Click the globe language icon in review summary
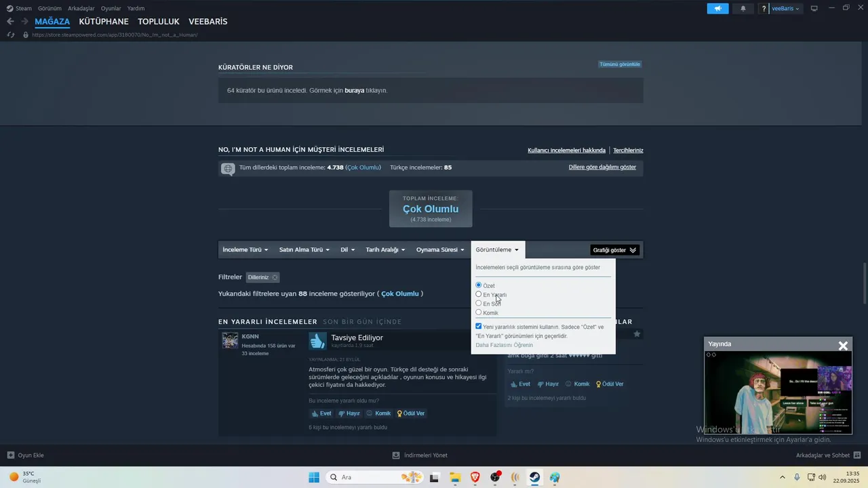Image resolution: width=868 pixels, height=488 pixels. tap(228, 168)
